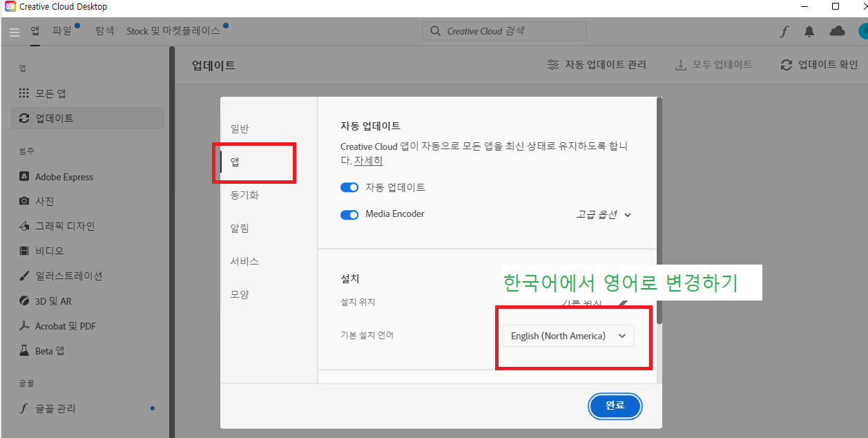This screenshot has width=868, height=438.
Task: Open the 앱 top navigation tab
Action: [x=35, y=31]
